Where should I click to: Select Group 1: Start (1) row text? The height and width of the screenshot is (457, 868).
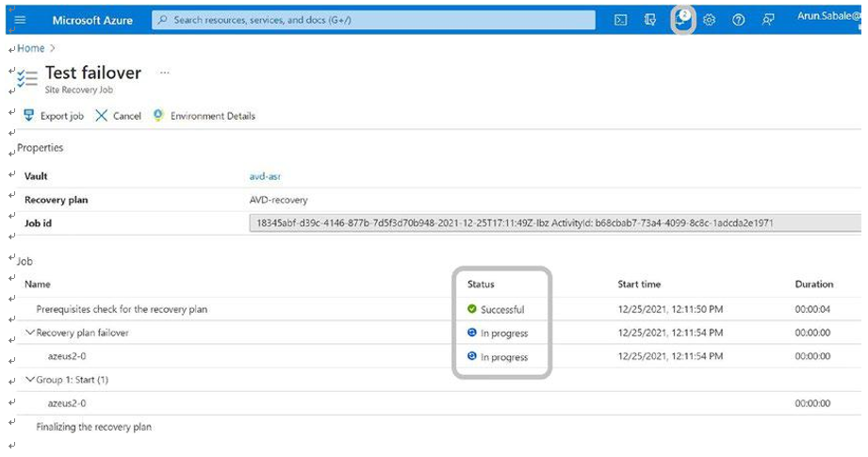click(73, 380)
